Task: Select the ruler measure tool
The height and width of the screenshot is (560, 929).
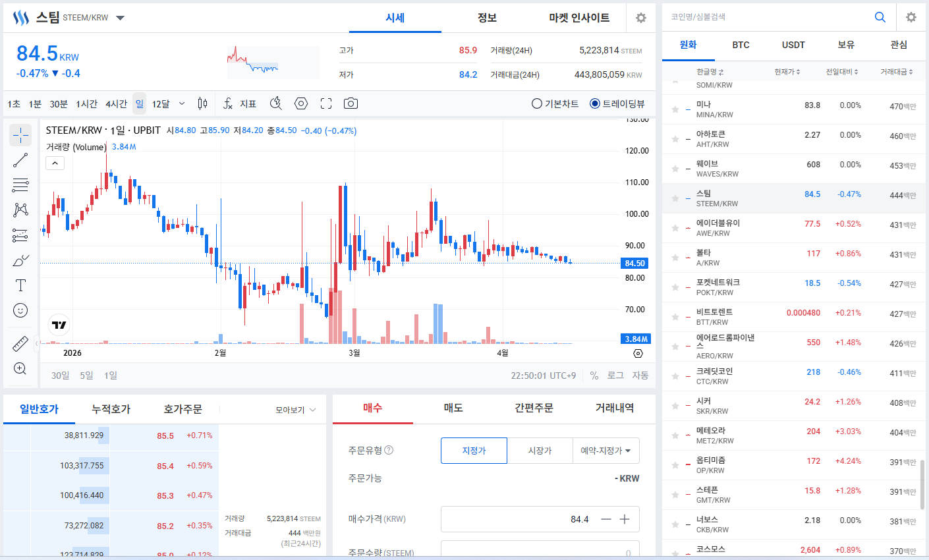Action: 20,343
